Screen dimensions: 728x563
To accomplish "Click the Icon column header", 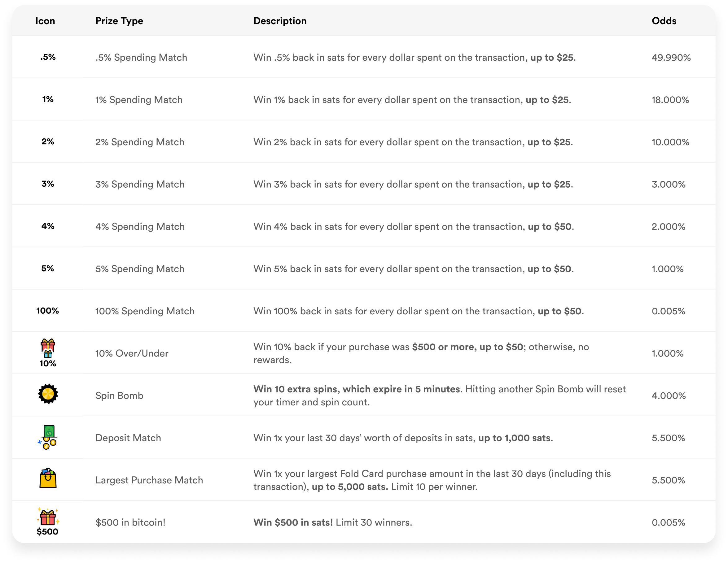I will 45,21.
